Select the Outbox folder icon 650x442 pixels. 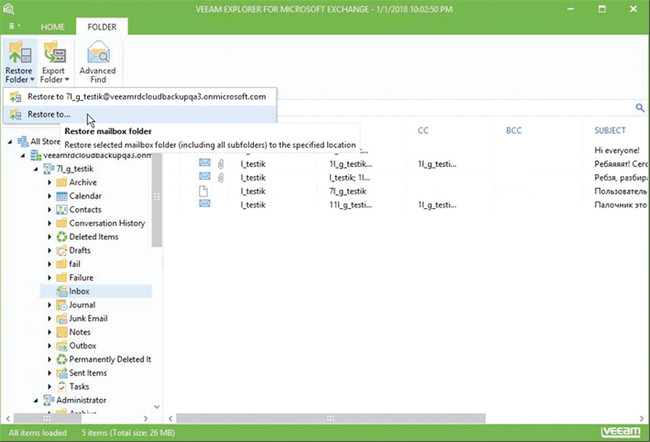[x=61, y=345]
